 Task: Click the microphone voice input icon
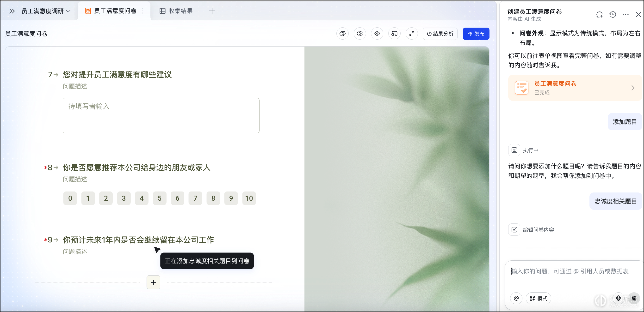[618, 298]
